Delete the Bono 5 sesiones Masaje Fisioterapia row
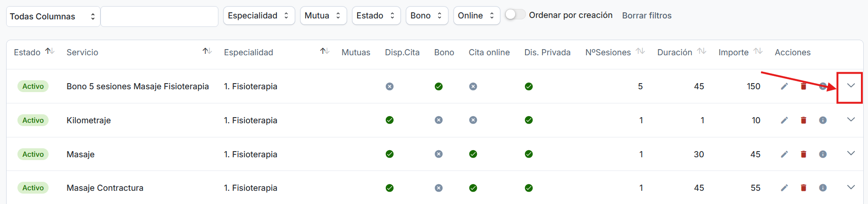 803,86
